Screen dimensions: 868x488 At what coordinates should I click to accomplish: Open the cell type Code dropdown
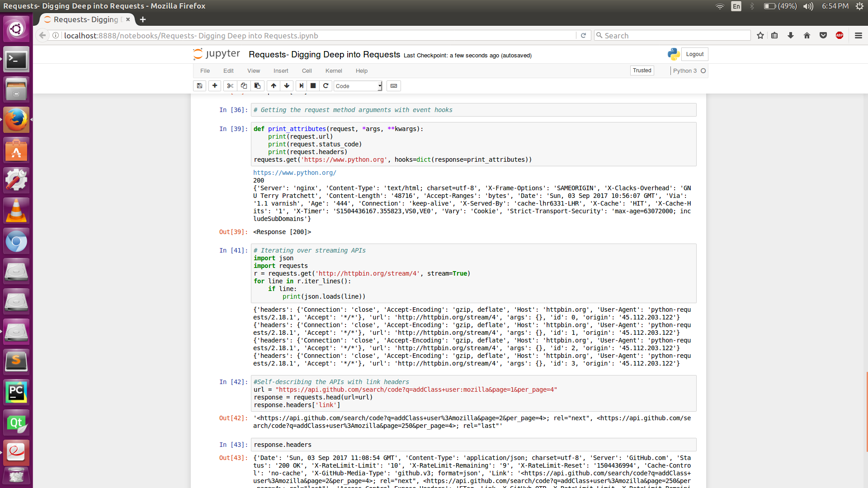tap(358, 86)
